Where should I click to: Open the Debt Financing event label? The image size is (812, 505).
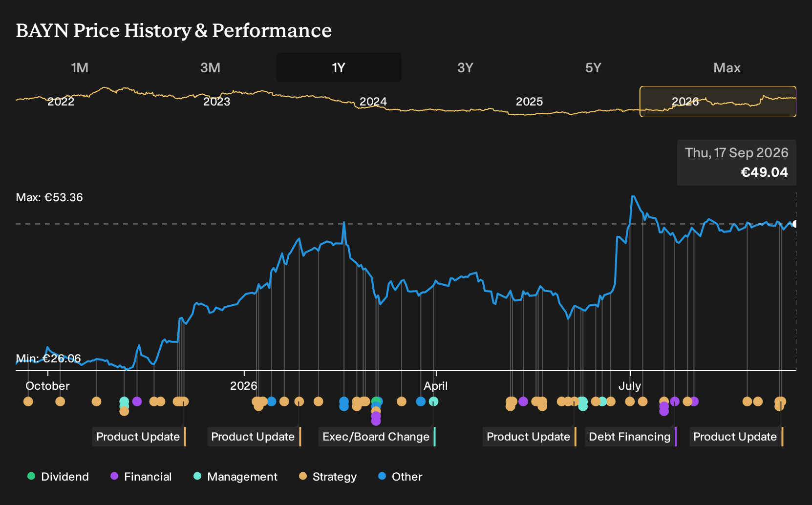point(630,437)
